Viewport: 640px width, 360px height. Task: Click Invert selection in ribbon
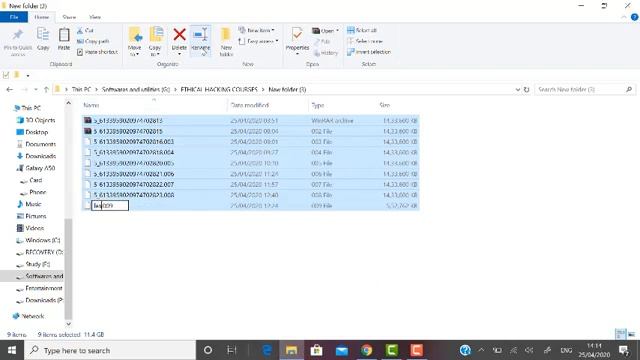point(369,52)
